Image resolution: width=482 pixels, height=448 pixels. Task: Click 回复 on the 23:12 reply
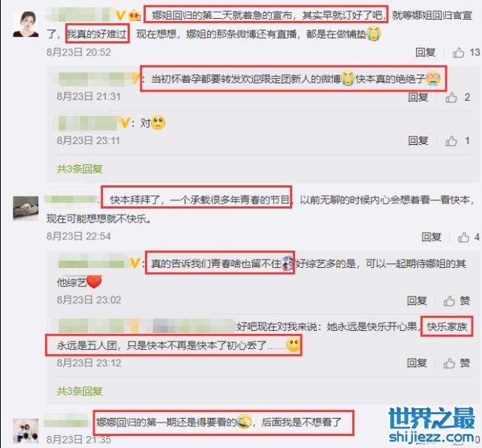[417, 363]
